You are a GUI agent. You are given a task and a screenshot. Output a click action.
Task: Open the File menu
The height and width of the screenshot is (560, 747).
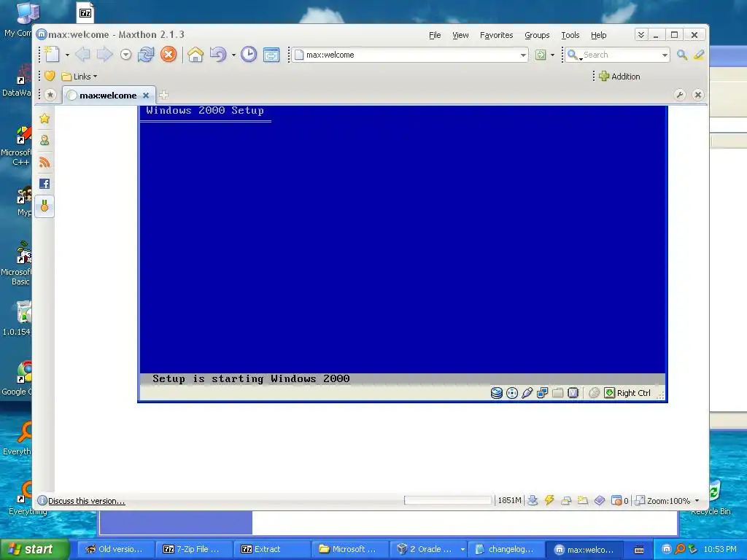pyautogui.click(x=435, y=35)
